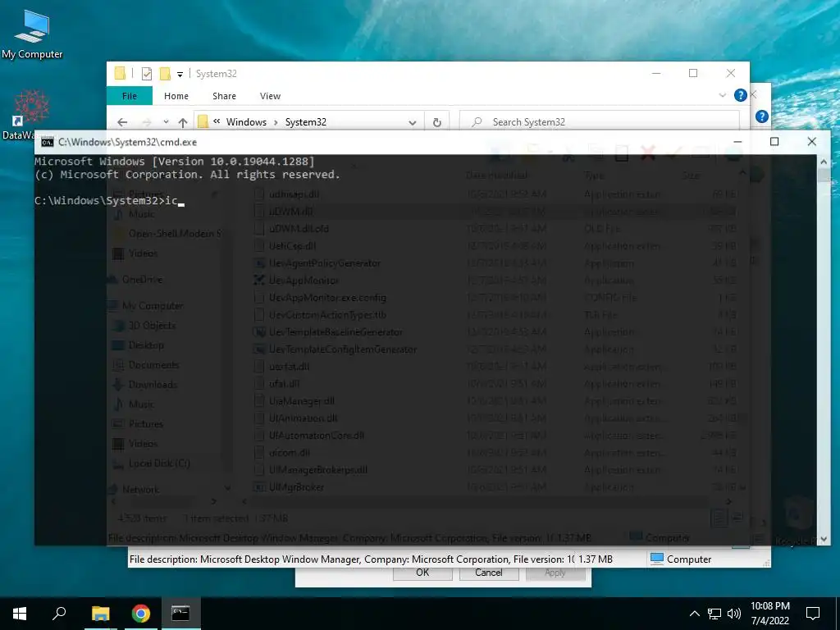This screenshot has height=630, width=840.
Task: Click the Computer entry in the status bar
Action: click(681, 559)
